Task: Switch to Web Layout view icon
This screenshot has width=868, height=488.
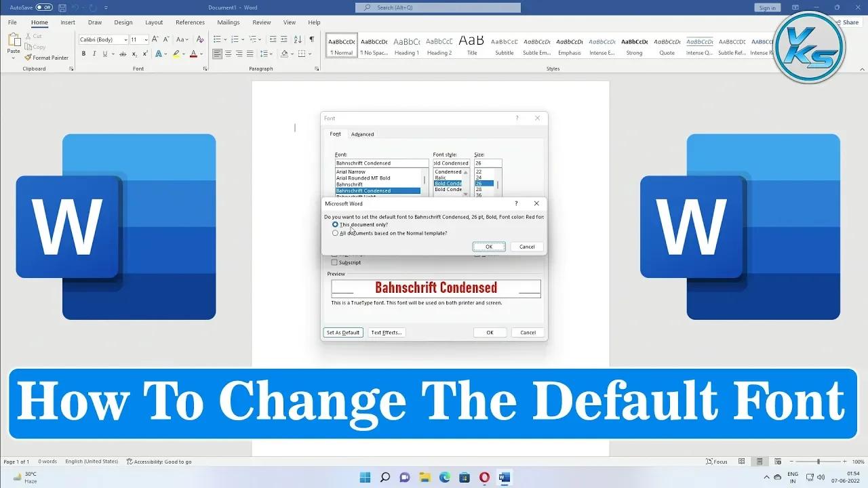Action: 778,462
